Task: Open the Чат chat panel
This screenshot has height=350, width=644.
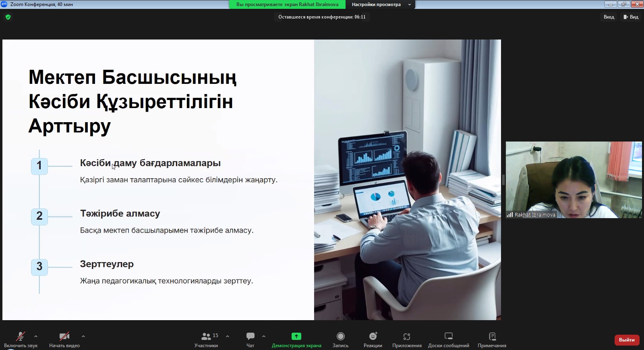Action: point(251,340)
